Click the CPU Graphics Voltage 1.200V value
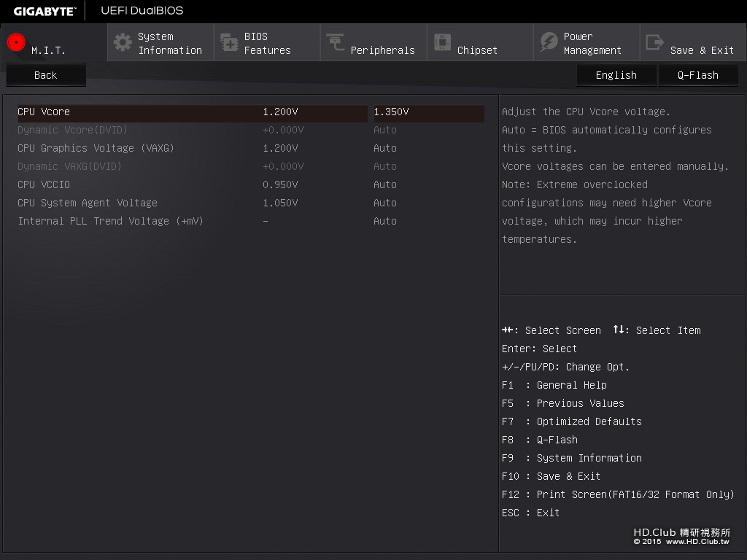Image resolution: width=747 pixels, height=560 pixels. [x=281, y=148]
